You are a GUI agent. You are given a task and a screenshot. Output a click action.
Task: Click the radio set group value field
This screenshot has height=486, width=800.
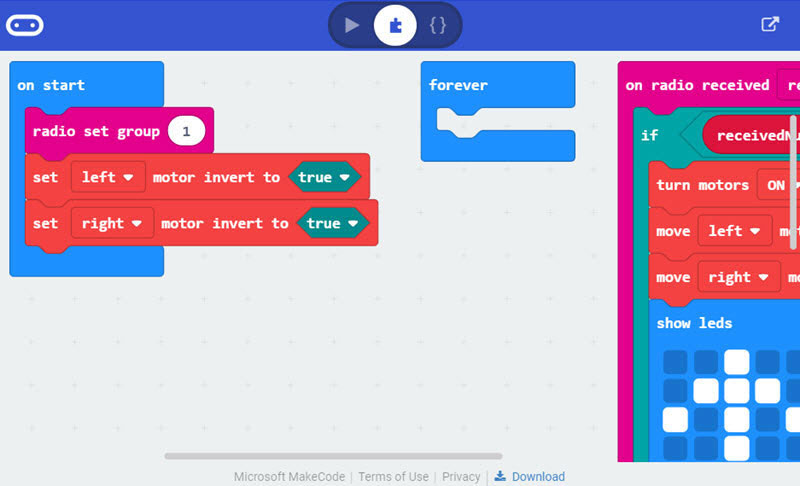click(x=186, y=131)
